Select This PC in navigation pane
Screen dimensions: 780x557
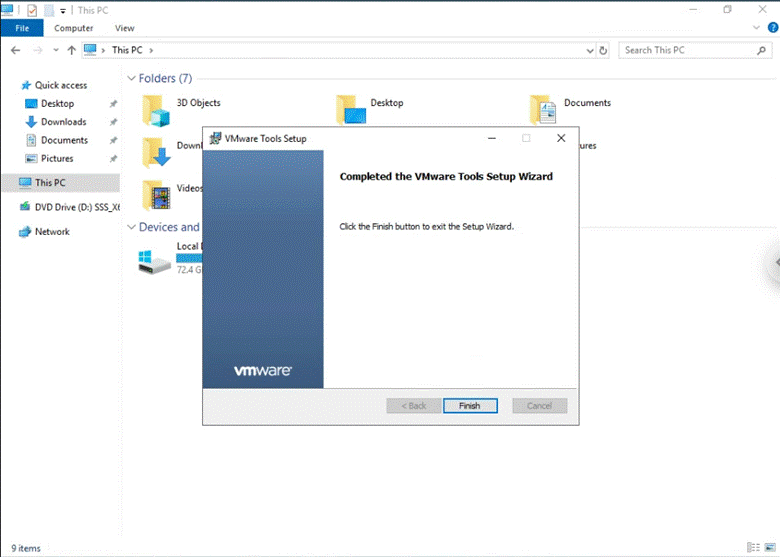pos(61,183)
